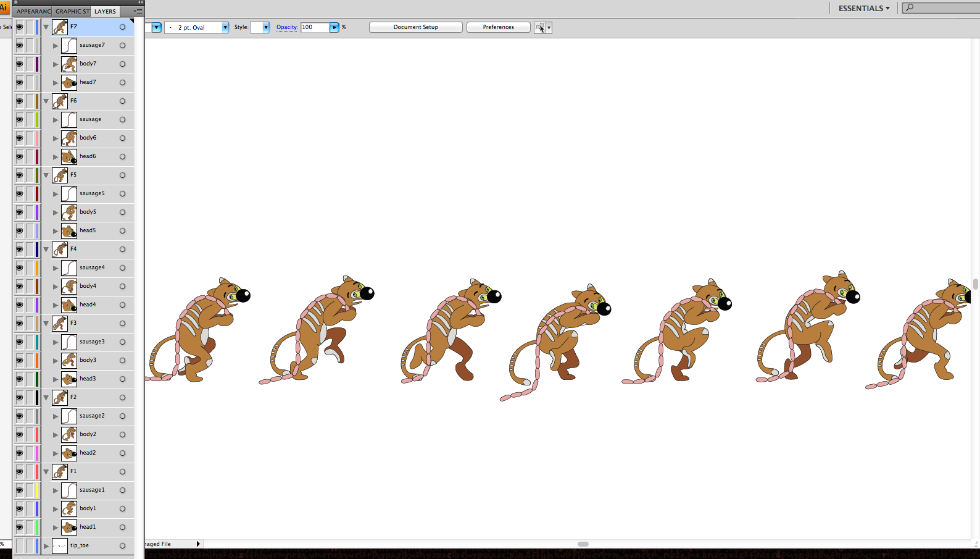Click the status bar arrow beside Managed File

(198, 544)
